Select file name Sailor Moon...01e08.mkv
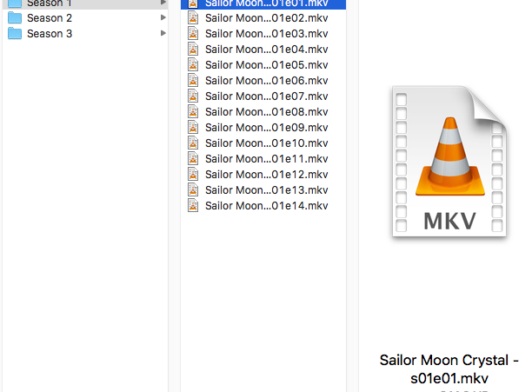The image size is (532, 392). coord(267,111)
